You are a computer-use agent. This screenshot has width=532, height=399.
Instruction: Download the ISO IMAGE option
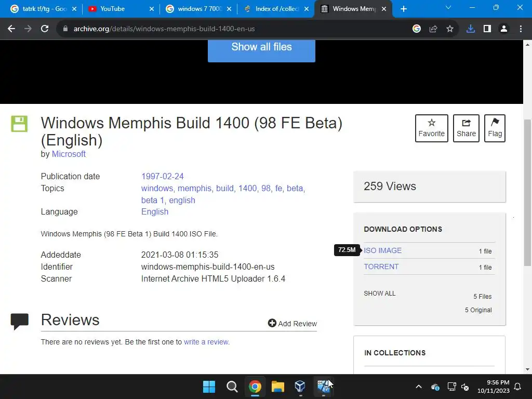point(382,250)
